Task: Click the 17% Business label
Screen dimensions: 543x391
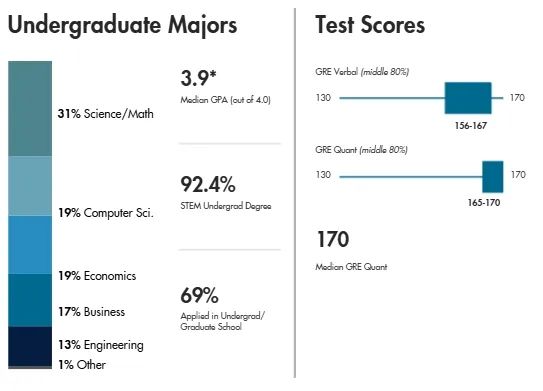Action: coord(91,312)
